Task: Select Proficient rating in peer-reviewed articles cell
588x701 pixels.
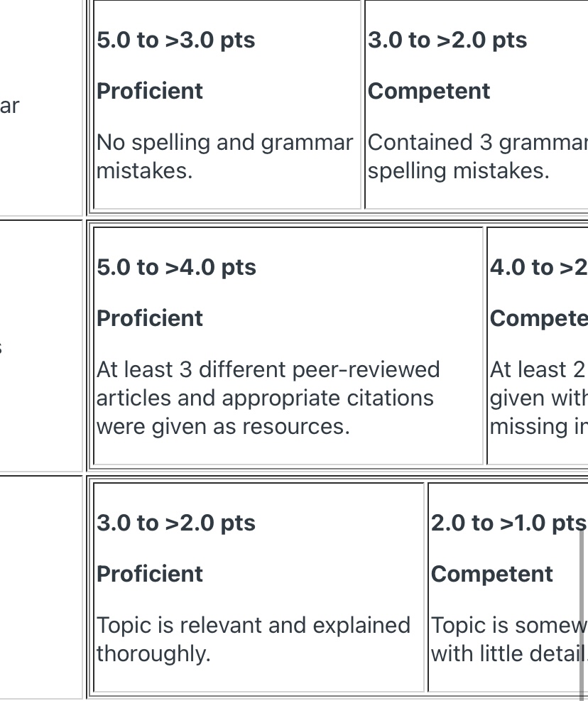Action: 150,318
